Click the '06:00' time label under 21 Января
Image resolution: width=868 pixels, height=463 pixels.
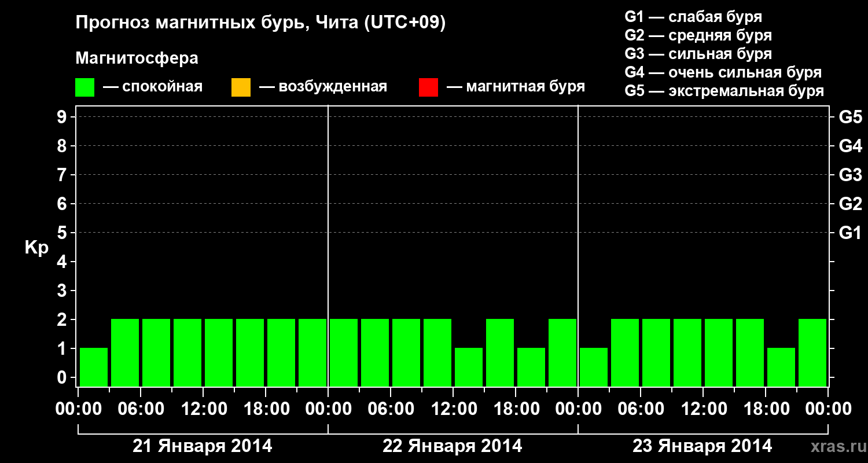point(141,409)
